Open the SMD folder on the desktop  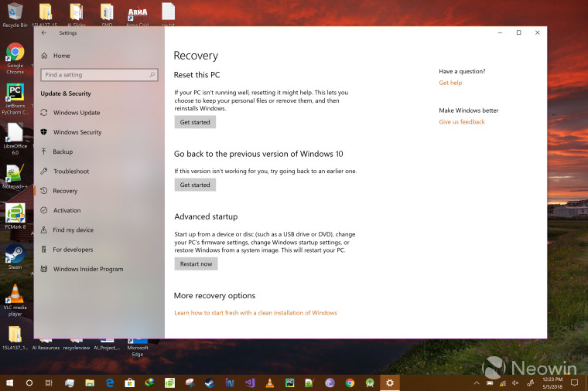click(107, 14)
